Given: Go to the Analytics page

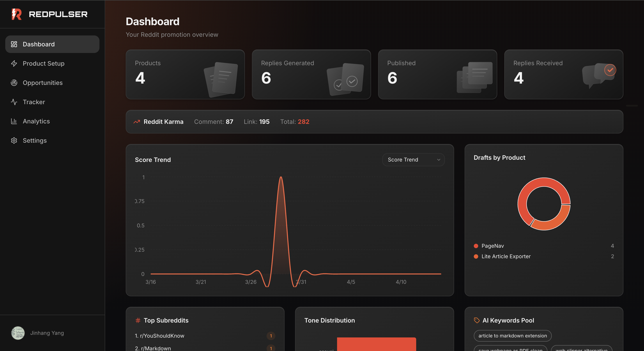Looking at the screenshot, I should pos(36,121).
